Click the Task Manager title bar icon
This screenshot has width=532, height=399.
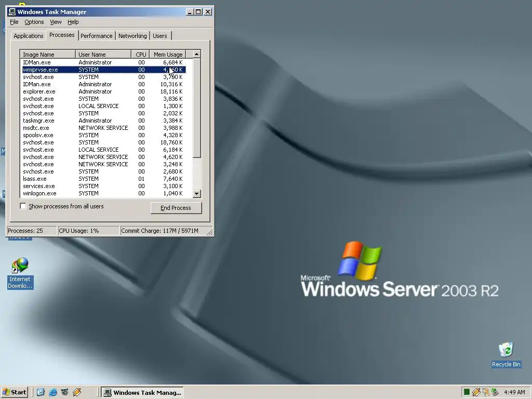12,12
